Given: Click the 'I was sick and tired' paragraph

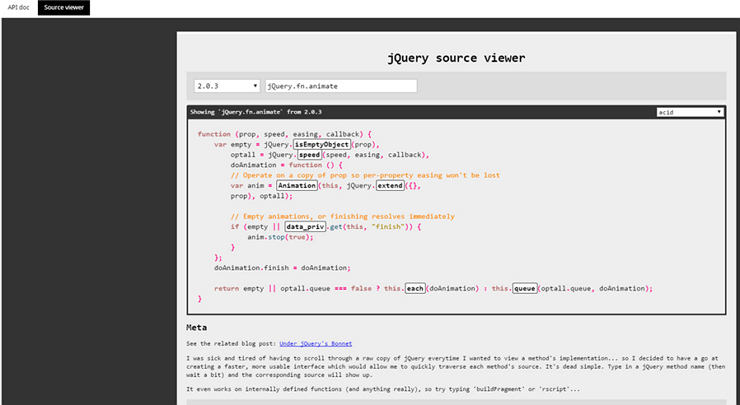Looking at the screenshot, I should [456, 367].
